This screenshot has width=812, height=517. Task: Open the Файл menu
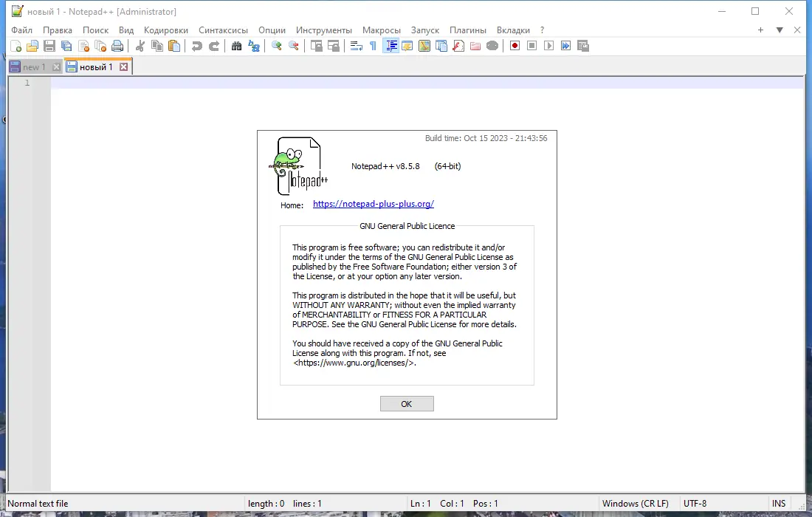[x=21, y=30]
